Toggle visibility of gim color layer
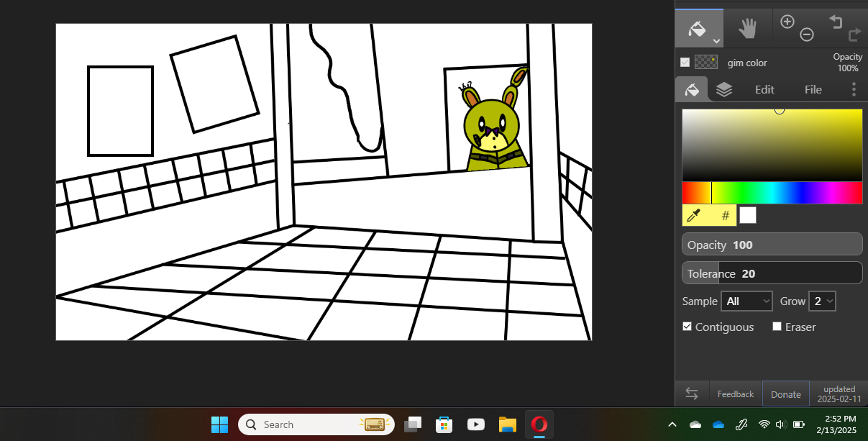 [x=685, y=63]
